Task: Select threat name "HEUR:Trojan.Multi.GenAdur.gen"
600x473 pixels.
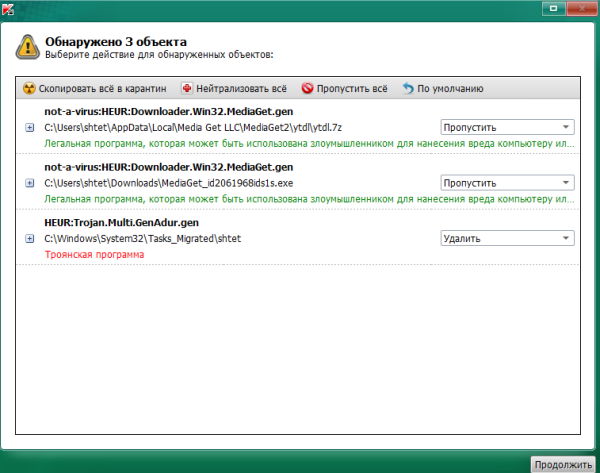Action: point(121,223)
